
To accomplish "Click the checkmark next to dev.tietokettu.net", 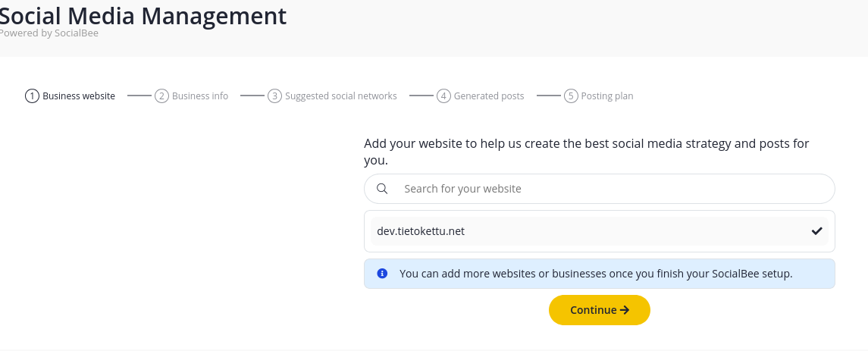I will coord(816,231).
